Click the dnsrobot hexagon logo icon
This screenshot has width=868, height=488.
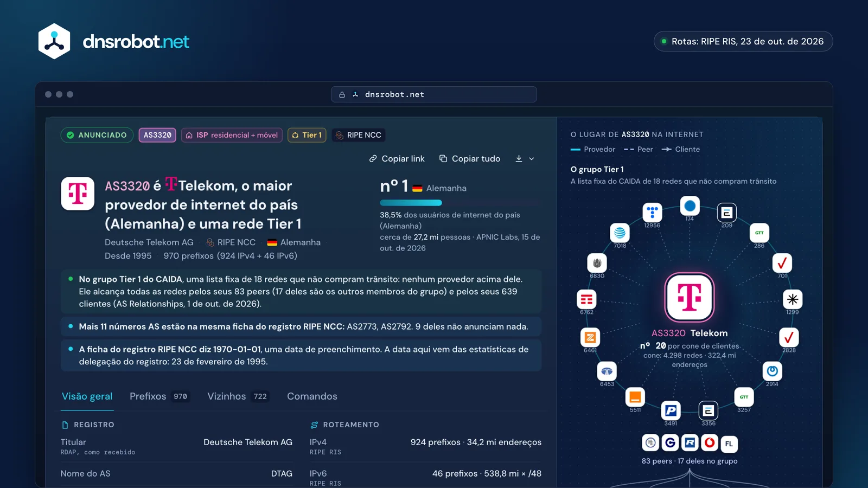pos(54,41)
